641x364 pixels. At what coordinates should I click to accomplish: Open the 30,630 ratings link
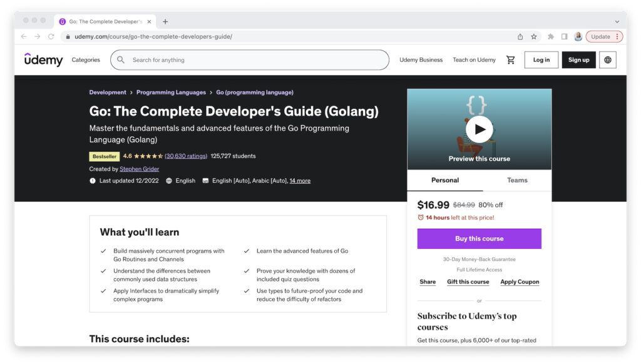pos(185,156)
